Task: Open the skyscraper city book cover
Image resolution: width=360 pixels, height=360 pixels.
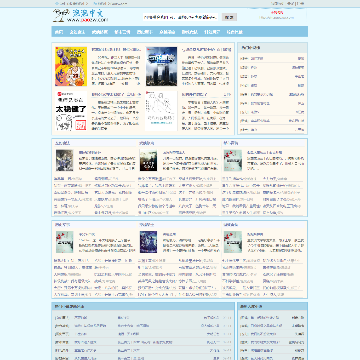Action: pos(161,66)
